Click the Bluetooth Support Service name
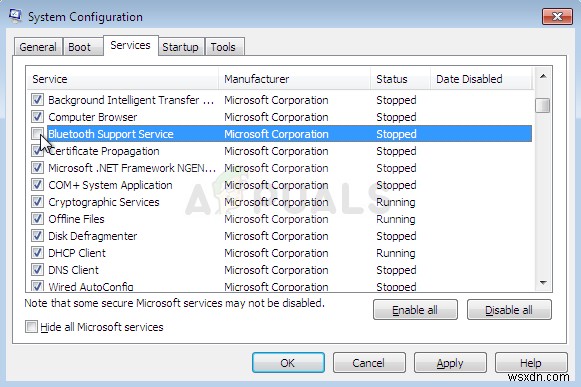This screenshot has height=387, width=581. (x=111, y=134)
